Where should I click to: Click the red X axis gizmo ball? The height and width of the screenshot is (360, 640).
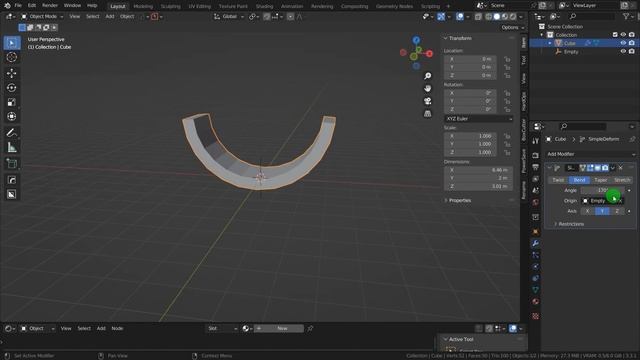click(x=429, y=53)
